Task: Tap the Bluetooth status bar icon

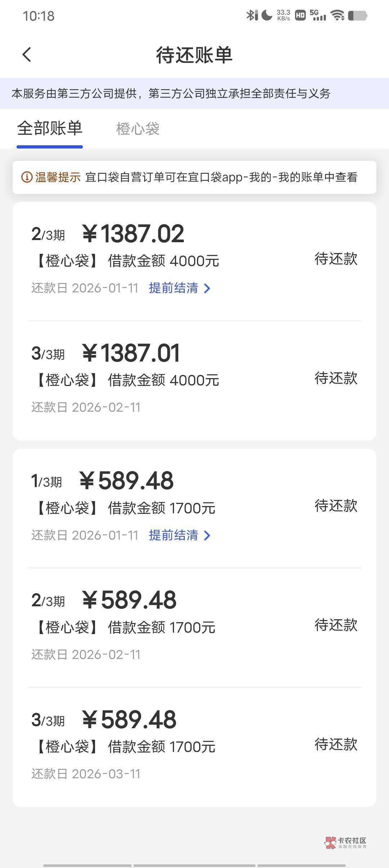Action: coord(251,15)
